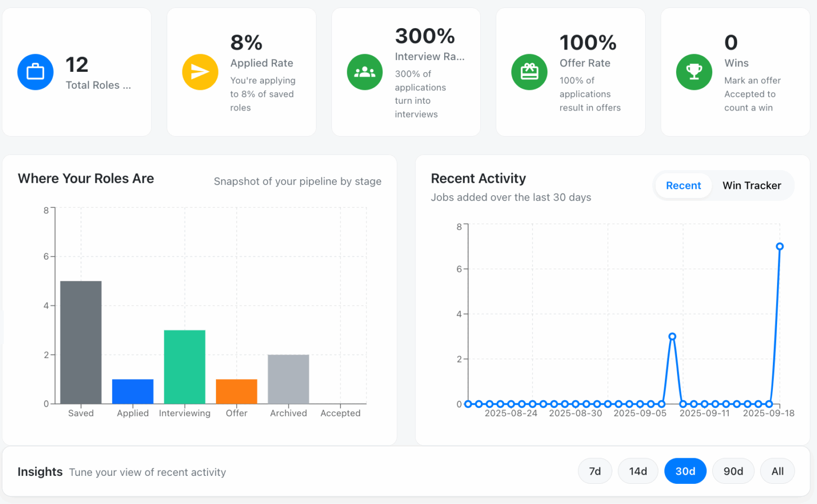
Task: Click the Offer Rate gift icon
Action: pyautogui.click(x=529, y=72)
